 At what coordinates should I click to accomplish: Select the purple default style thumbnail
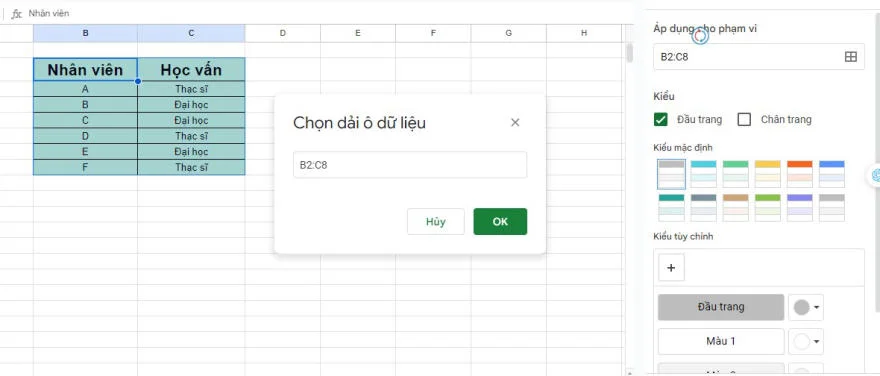(799, 208)
